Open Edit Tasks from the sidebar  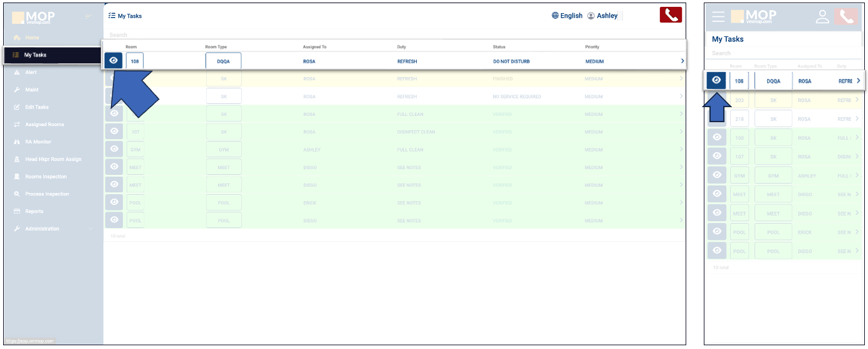coord(36,107)
